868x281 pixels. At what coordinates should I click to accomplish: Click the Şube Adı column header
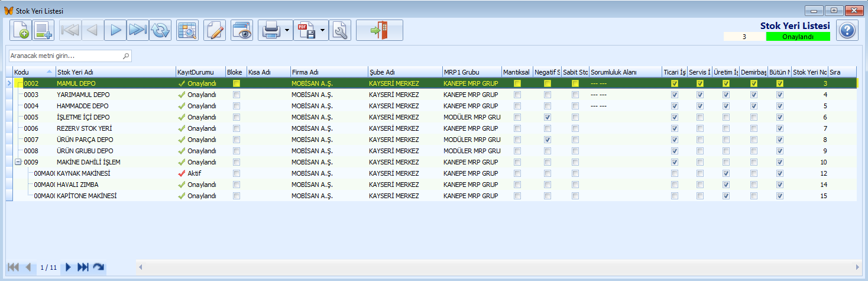[x=404, y=72]
